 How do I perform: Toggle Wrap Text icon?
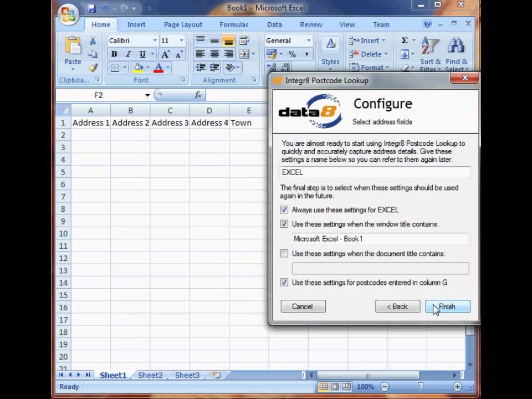point(244,40)
